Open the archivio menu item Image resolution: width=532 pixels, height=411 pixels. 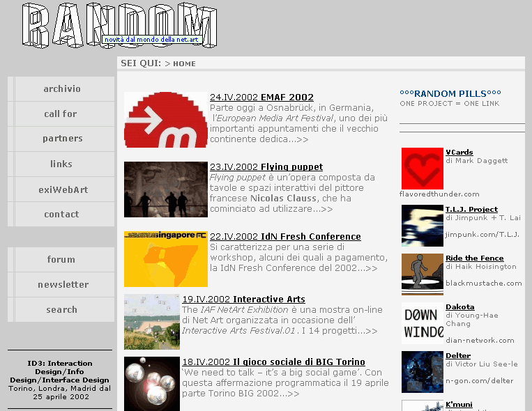61,89
